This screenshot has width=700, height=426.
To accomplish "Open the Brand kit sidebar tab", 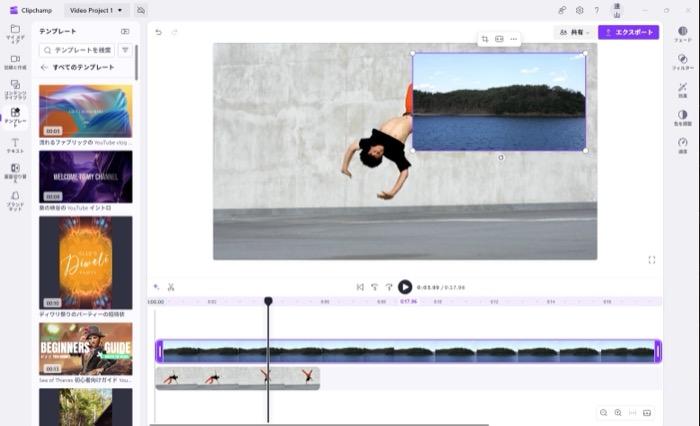I will tap(15, 200).
